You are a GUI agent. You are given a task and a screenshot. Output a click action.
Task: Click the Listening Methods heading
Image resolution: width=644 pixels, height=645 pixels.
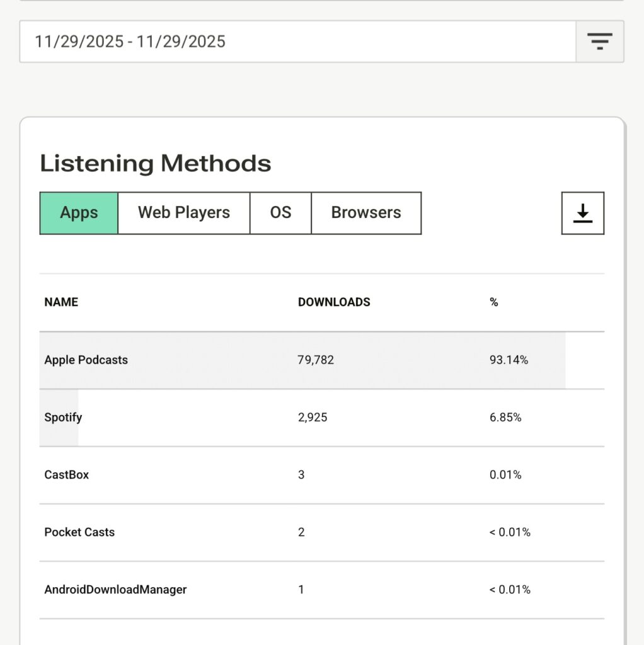coord(155,163)
